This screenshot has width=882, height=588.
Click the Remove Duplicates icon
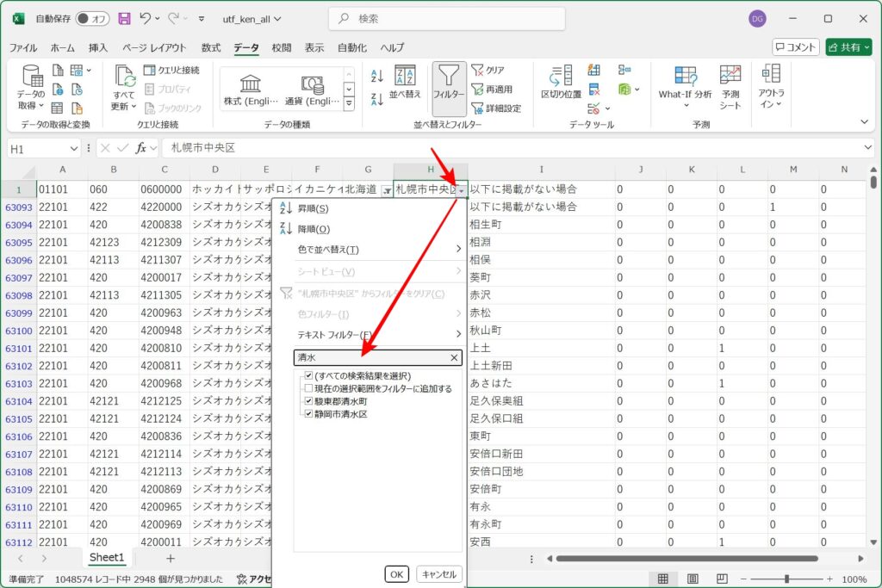(x=594, y=89)
